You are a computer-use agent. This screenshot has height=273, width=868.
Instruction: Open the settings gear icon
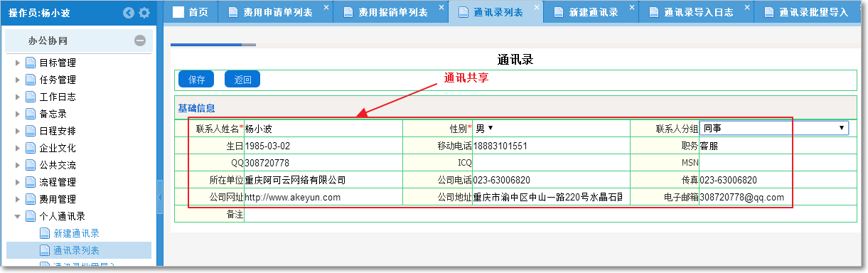click(x=144, y=13)
